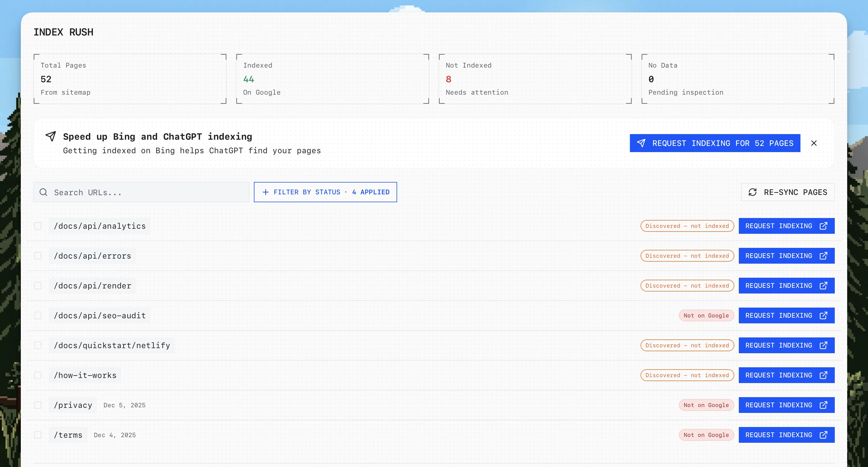Click the send icon inside the blue 52-pages button

pos(641,143)
